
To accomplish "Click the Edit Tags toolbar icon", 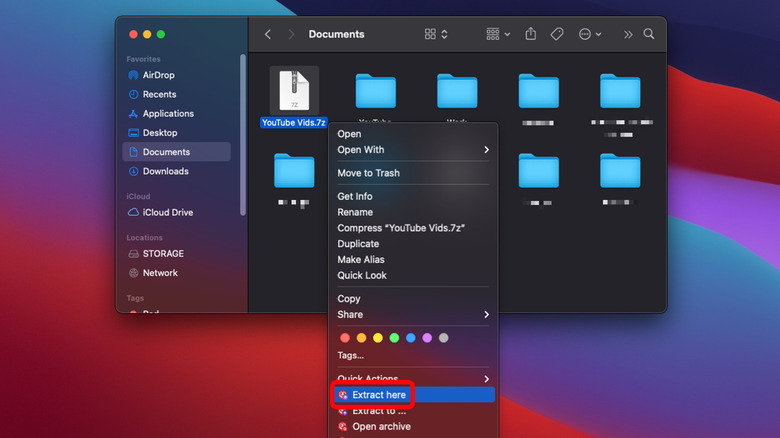I will click(x=557, y=34).
